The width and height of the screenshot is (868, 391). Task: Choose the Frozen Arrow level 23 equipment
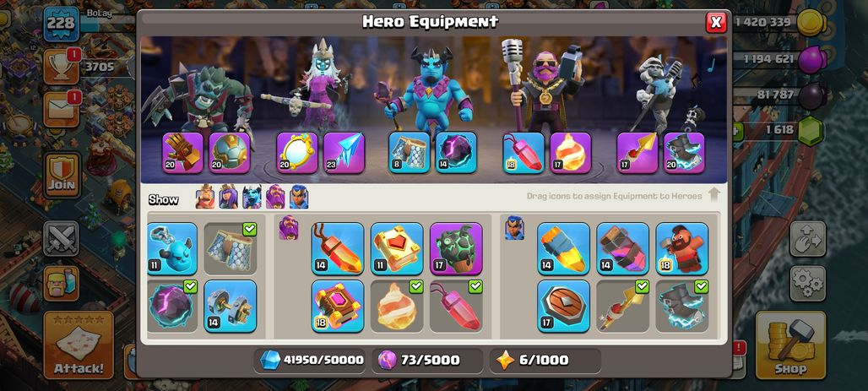[344, 152]
